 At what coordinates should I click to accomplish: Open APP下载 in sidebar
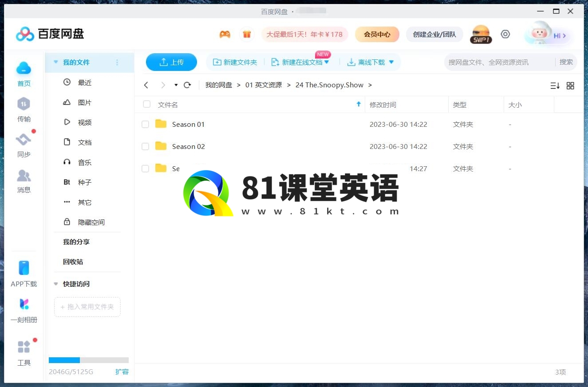(24, 274)
